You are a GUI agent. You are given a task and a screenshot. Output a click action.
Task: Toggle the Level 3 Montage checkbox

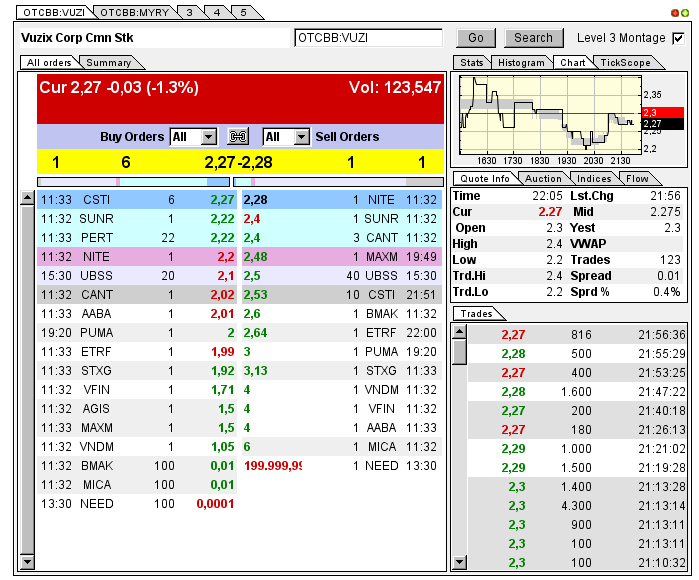click(x=678, y=38)
